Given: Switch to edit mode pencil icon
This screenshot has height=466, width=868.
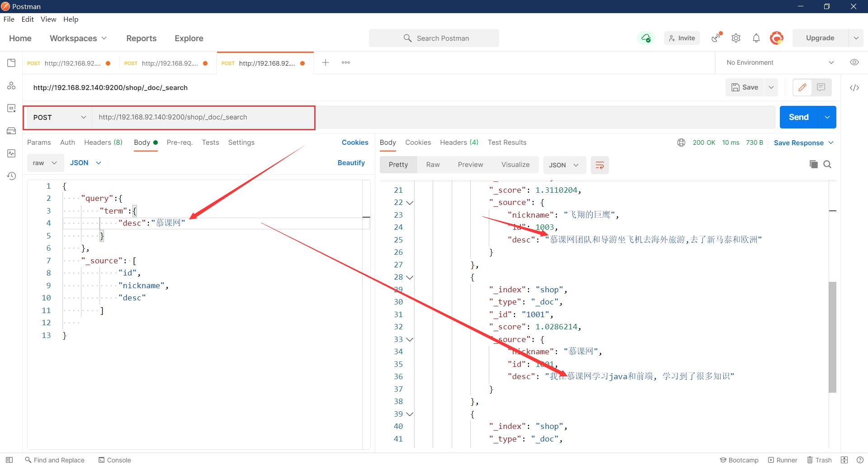Looking at the screenshot, I should [802, 87].
